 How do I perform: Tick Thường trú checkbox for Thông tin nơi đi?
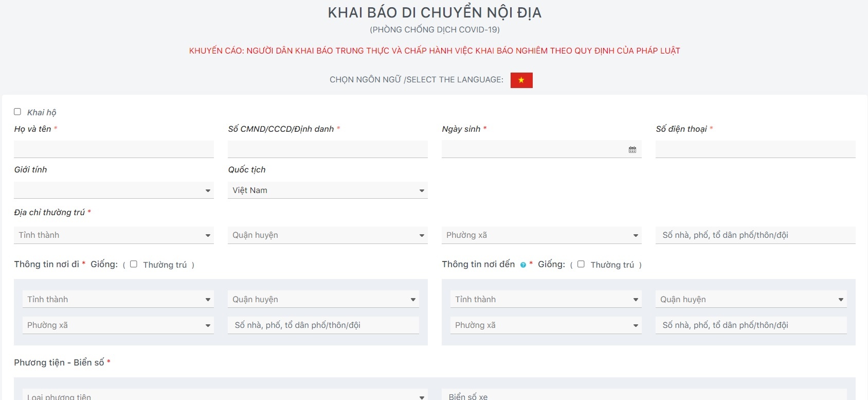click(134, 264)
